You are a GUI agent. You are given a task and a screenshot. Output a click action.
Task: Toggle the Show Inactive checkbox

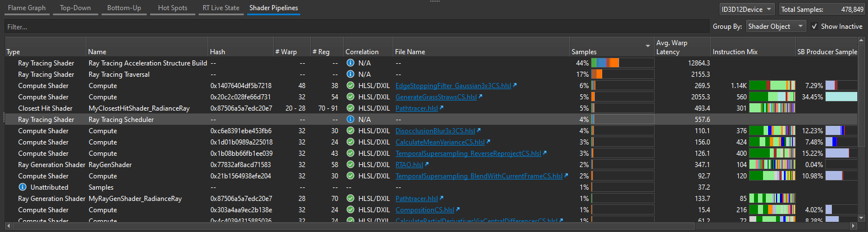[814, 27]
